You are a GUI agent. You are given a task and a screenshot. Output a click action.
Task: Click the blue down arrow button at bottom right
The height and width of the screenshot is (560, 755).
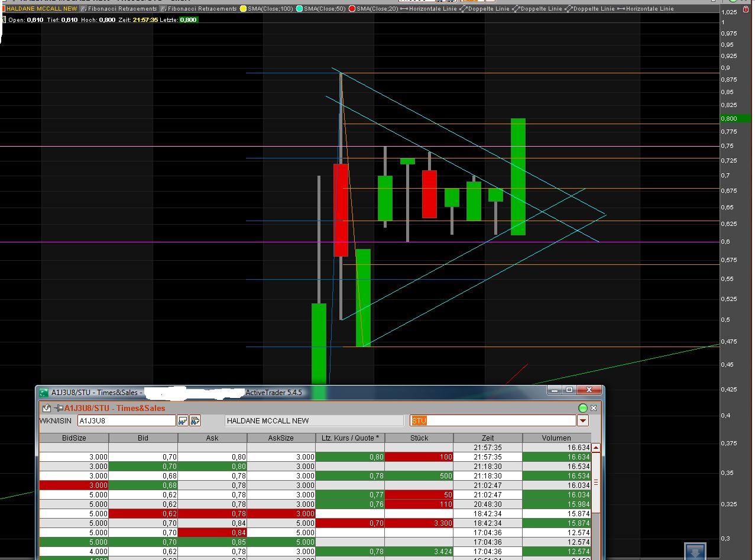pyautogui.click(x=695, y=551)
